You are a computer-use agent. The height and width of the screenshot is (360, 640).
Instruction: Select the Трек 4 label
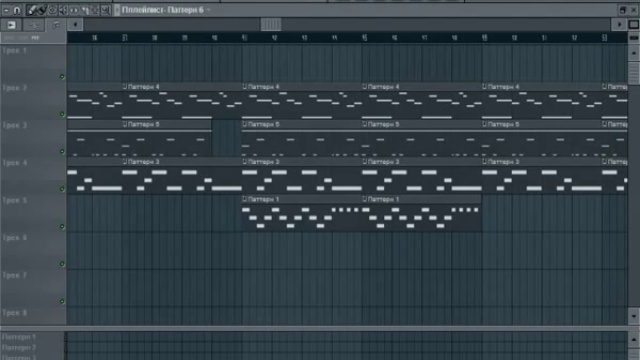tap(15, 163)
